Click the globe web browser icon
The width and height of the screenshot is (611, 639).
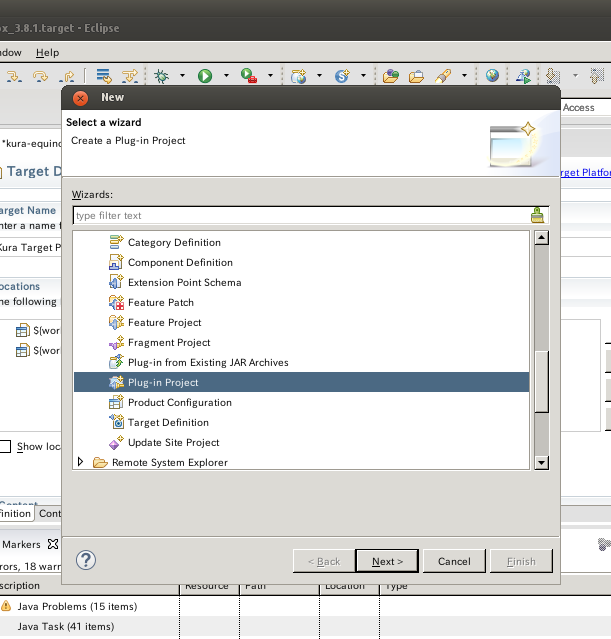tap(492, 75)
